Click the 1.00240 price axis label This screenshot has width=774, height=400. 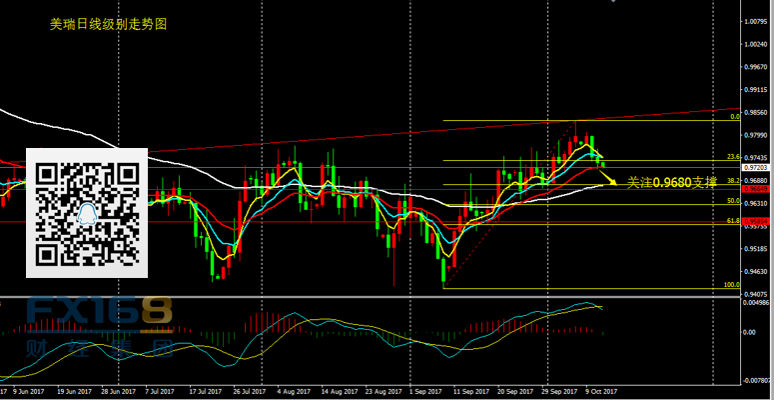tap(755, 45)
